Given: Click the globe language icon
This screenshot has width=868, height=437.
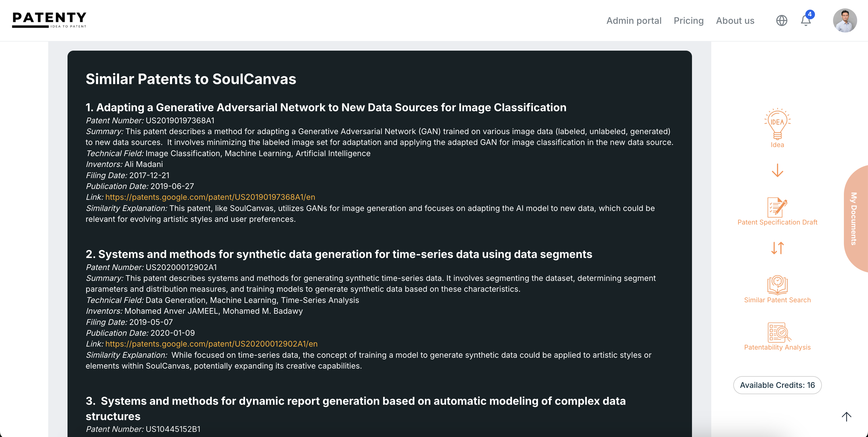Looking at the screenshot, I should [x=782, y=20].
